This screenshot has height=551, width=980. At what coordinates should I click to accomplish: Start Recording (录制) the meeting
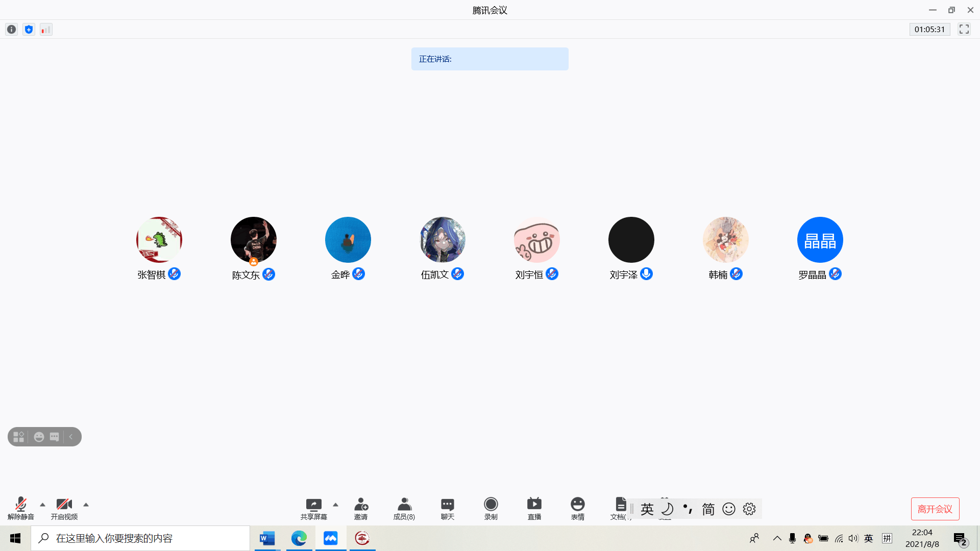(x=491, y=508)
